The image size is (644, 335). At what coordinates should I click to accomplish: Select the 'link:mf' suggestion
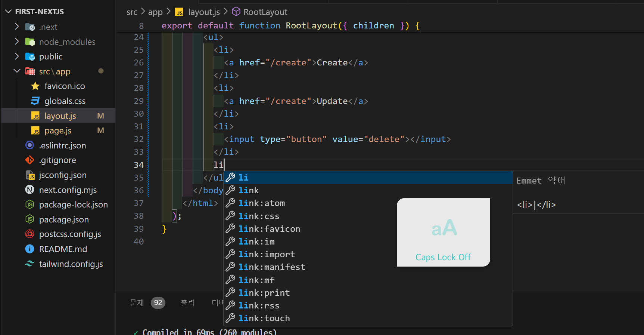pos(368,280)
